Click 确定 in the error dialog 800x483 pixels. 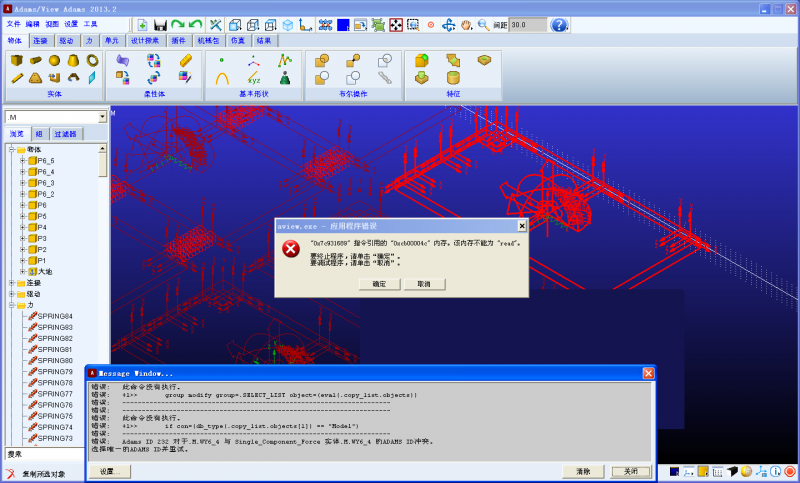point(380,284)
